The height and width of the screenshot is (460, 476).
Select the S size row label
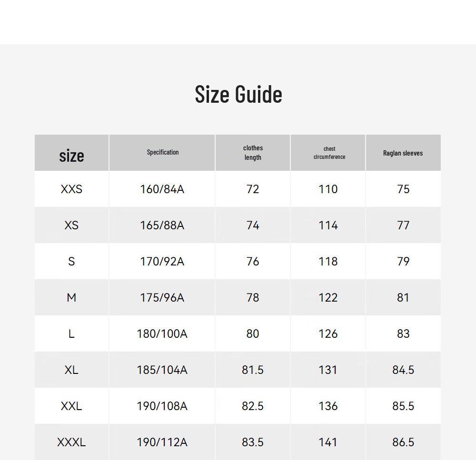click(72, 261)
